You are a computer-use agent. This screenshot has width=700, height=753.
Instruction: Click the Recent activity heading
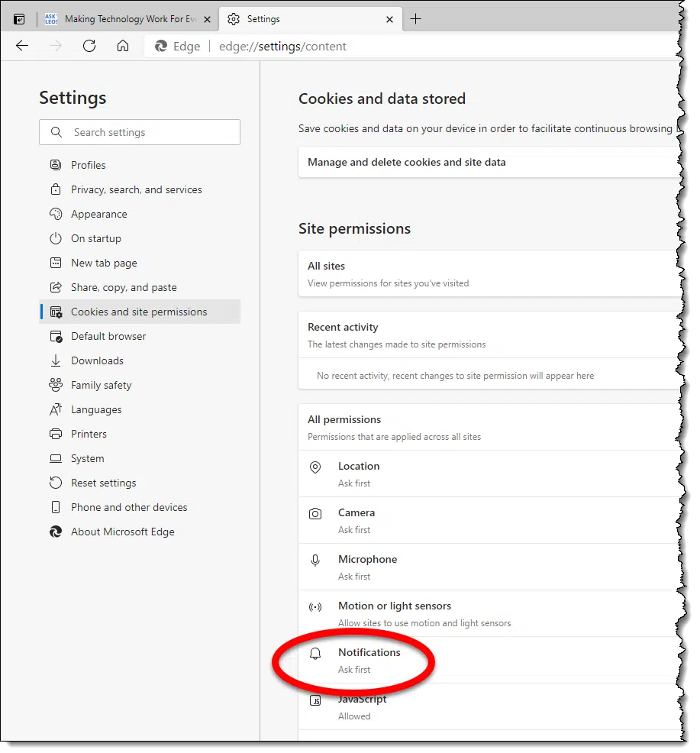(343, 327)
